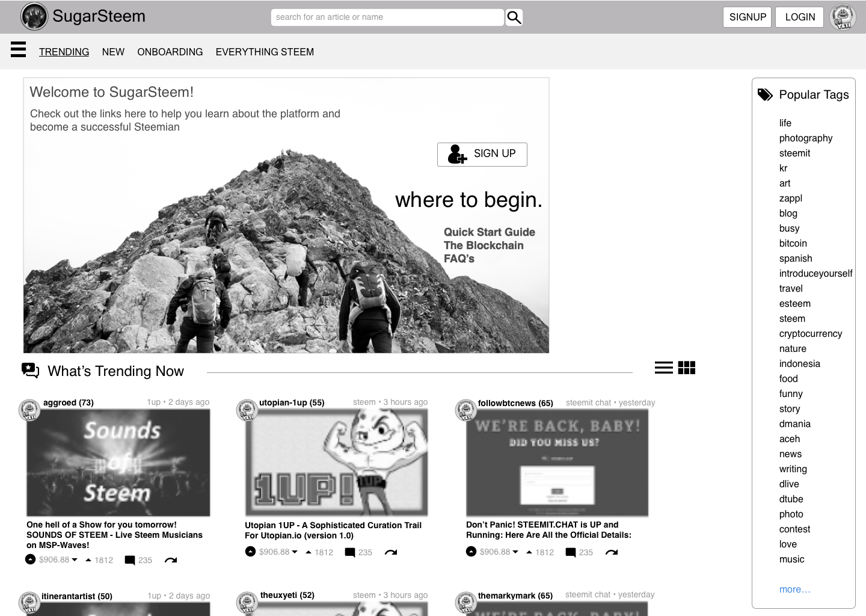Open the hamburger menu icon
The height and width of the screenshot is (616, 866).
click(19, 49)
